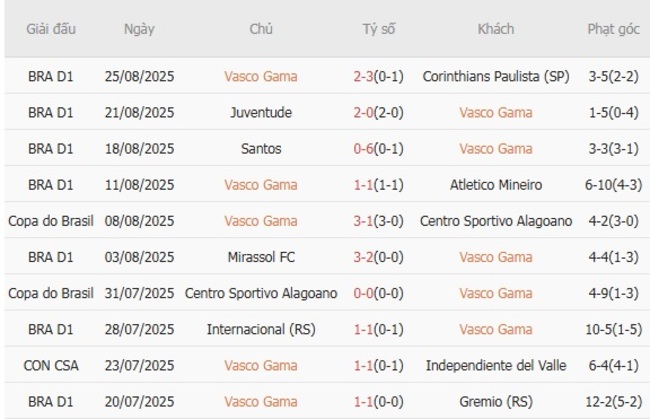Viewport: 650px width, 419px height.
Task: Click the Vasco Gama link in the 25/08/2025 row
Action: (261, 76)
